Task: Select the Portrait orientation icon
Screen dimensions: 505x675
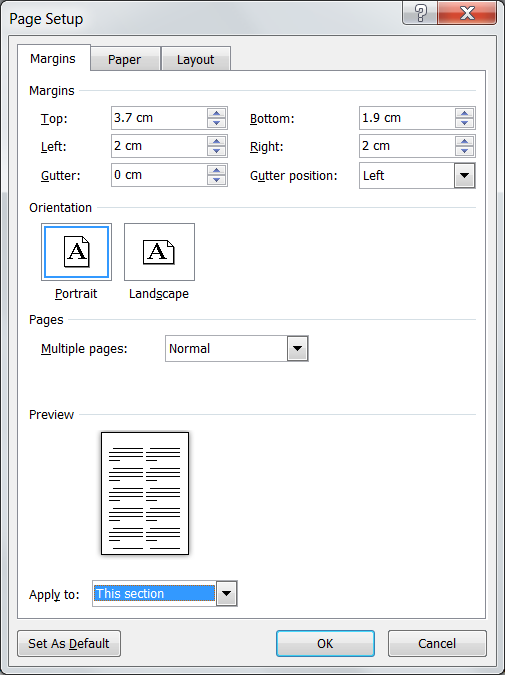Action: (x=77, y=252)
